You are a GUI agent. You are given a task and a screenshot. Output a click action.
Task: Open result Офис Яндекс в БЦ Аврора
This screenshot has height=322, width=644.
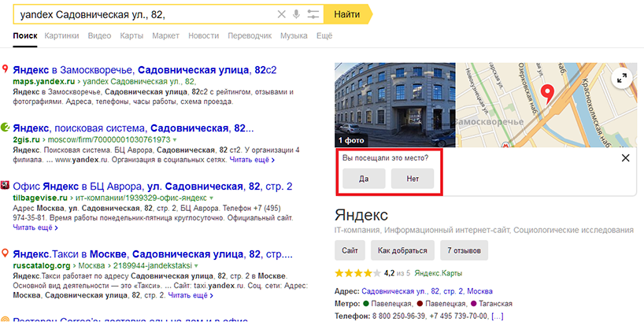(153, 187)
